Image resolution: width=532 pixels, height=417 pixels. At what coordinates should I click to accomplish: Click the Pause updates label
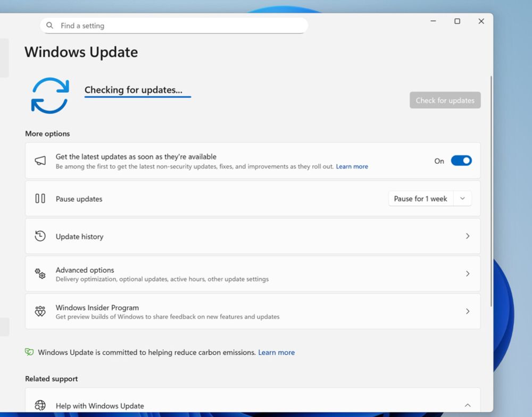(x=79, y=199)
